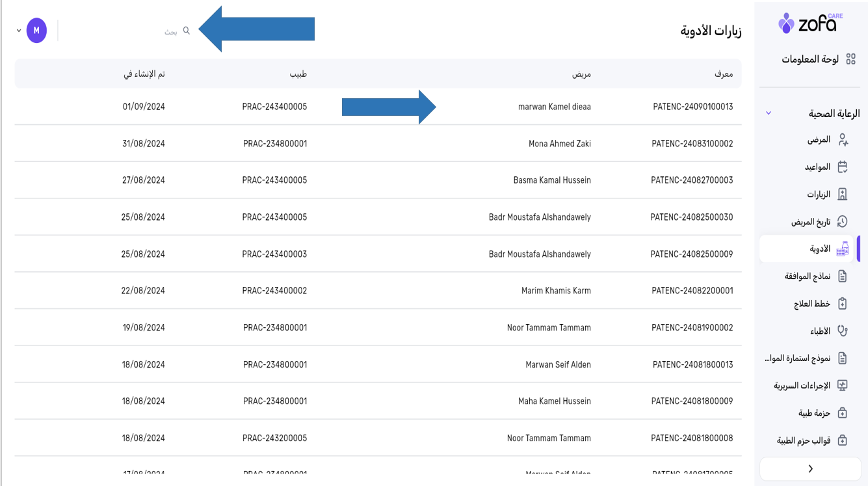Screen dimensions: 868x486
Task: Open Mona Ahmed Zaki's medication visit row
Action: click(x=559, y=144)
